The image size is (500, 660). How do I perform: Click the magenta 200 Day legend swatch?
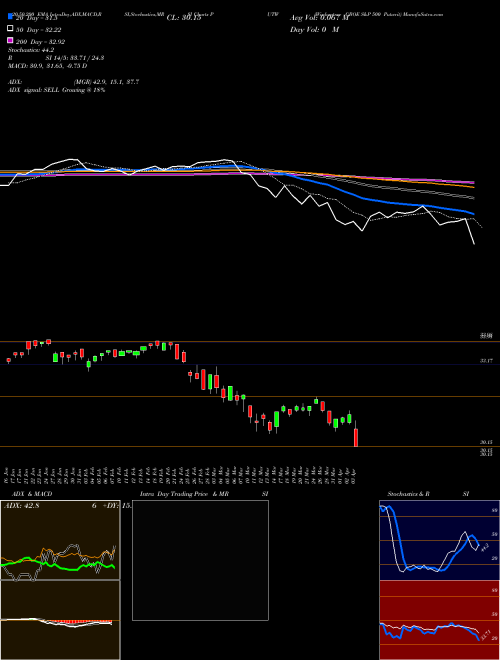(x=10, y=40)
